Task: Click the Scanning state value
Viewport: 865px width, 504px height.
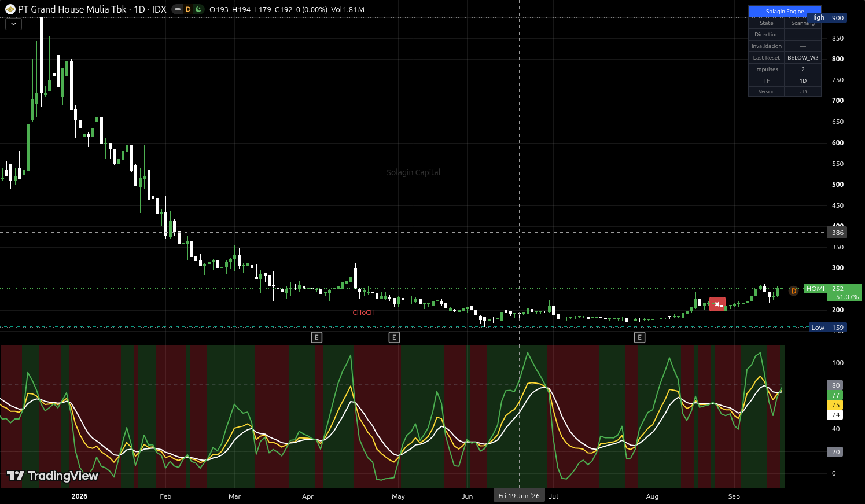Action: 803,23
